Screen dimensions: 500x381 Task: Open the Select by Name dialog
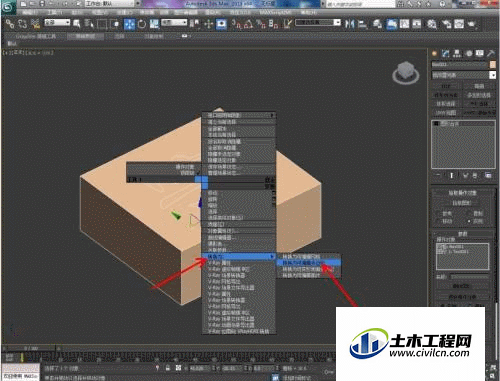click(89, 24)
